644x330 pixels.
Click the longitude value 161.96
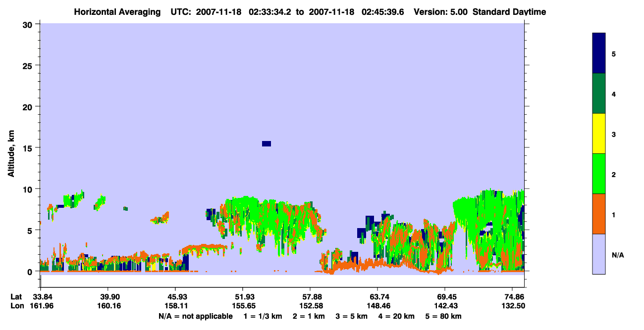[x=41, y=306]
